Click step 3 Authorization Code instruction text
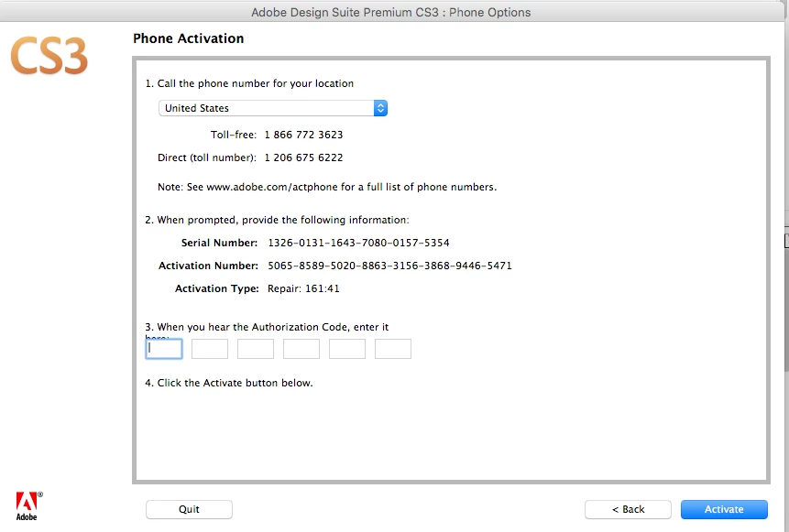 [267, 327]
